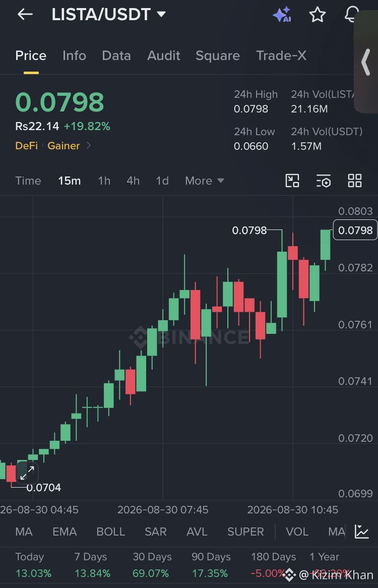Click the 0.0761 price axis label
Viewport: 378px width, 588px height.
pos(355,324)
